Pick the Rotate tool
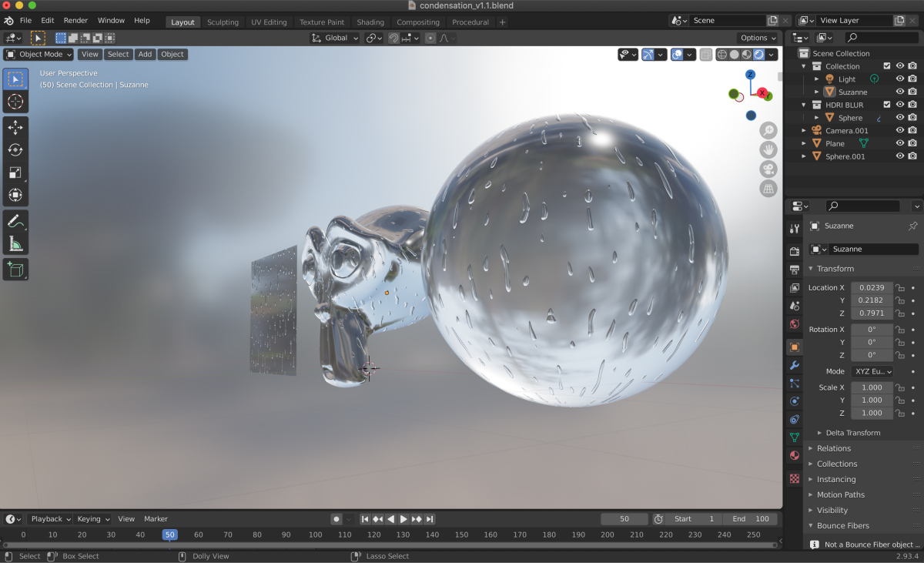Viewport: 924px width, 563px height. coord(15,150)
